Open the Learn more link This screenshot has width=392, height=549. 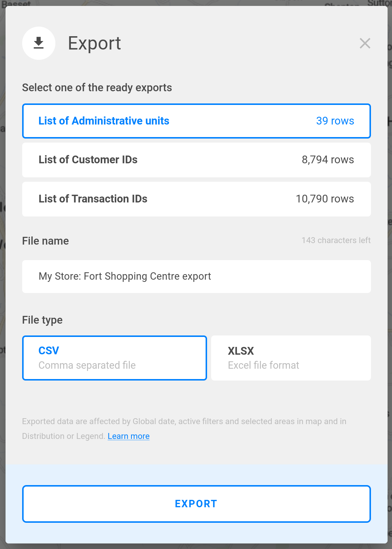tap(128, 436)
